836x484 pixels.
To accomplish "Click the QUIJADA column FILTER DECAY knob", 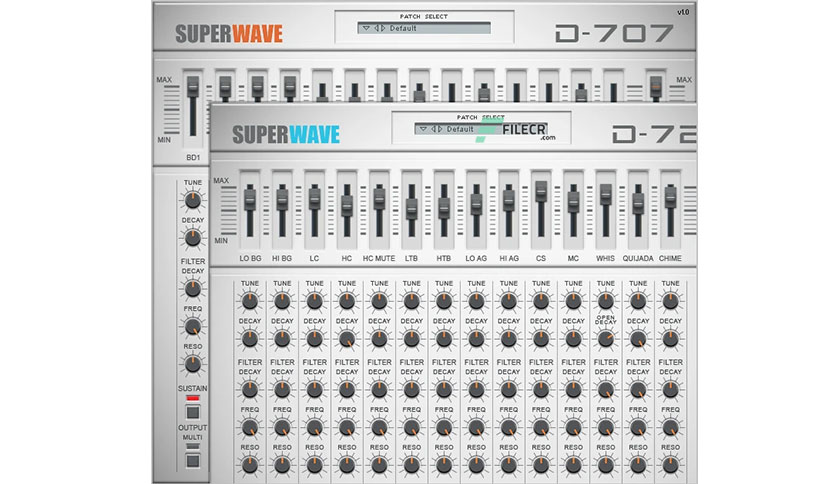I will tap(638, 390).
